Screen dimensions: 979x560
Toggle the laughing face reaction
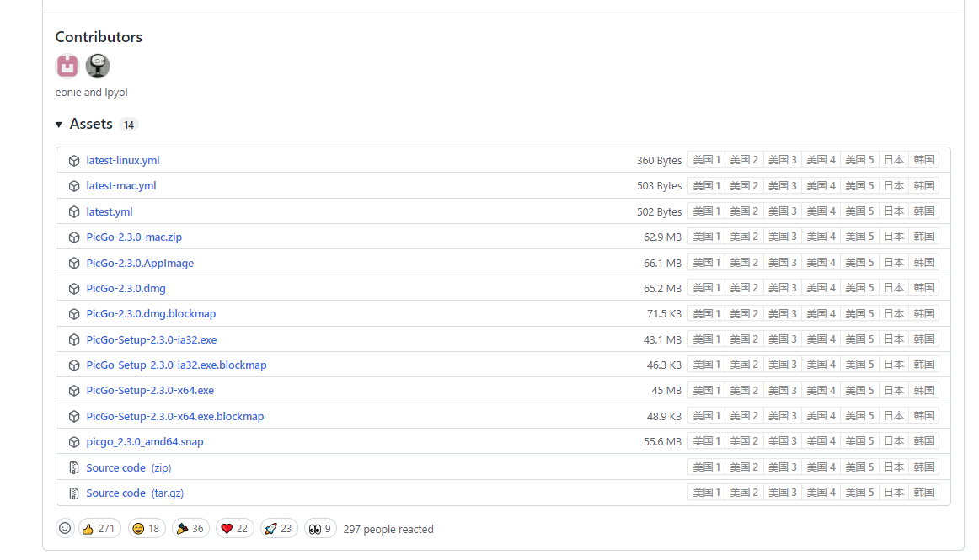point(146,528)
